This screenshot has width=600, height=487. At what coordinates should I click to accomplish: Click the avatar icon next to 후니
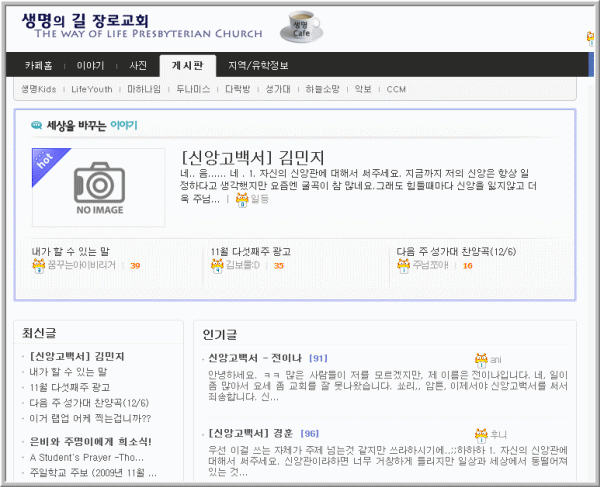click(x=481, y=435)
